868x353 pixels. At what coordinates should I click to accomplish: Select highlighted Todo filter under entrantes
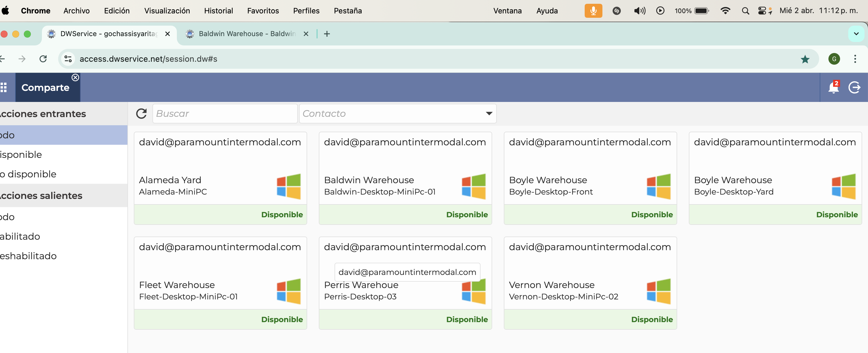pyautogui.click(x=64, y=135)
